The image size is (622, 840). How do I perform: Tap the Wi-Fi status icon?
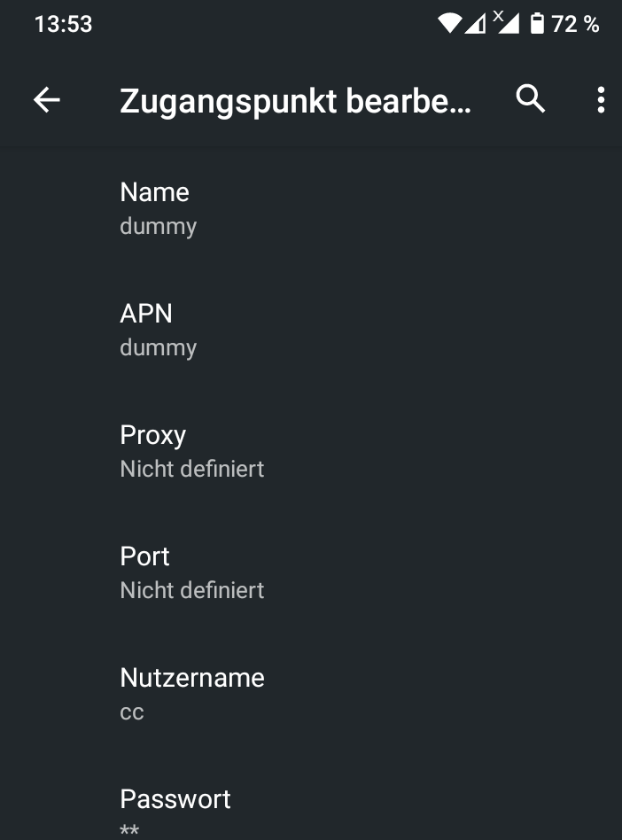click(450, 24)
